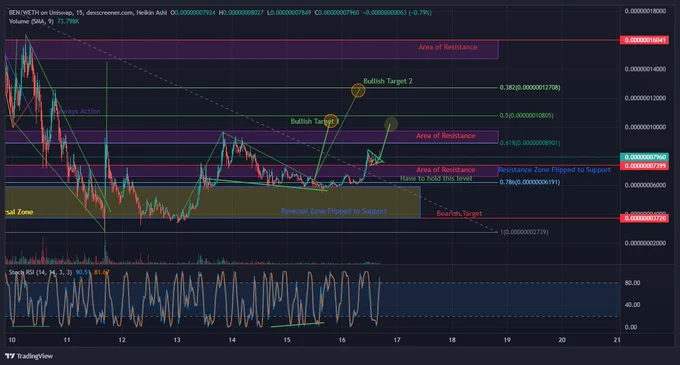Screen dimensions: 680x365
Task: Click the 73.798K volume value in legend
Action: point(68,21)
